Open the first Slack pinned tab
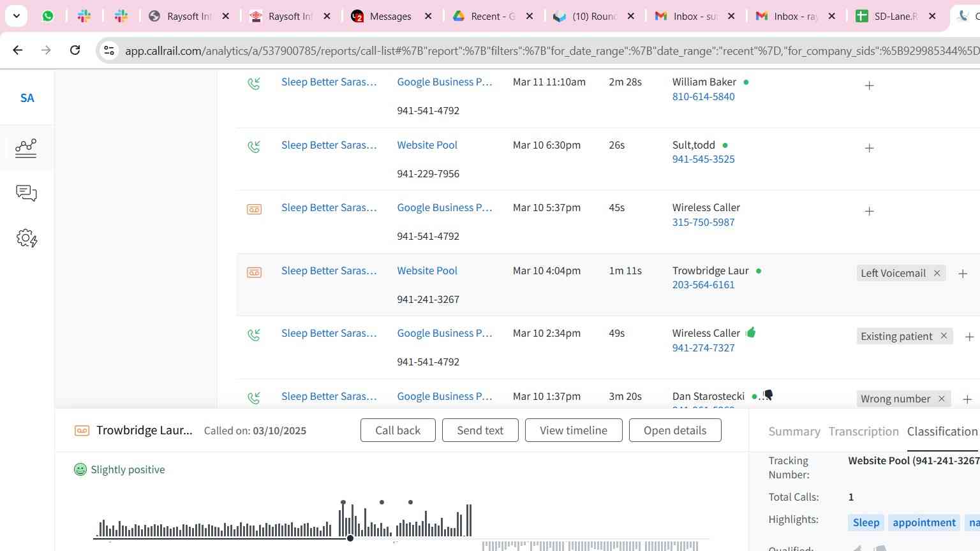The width and height of the screenshot is (980, 551). [x=84, y=17]
